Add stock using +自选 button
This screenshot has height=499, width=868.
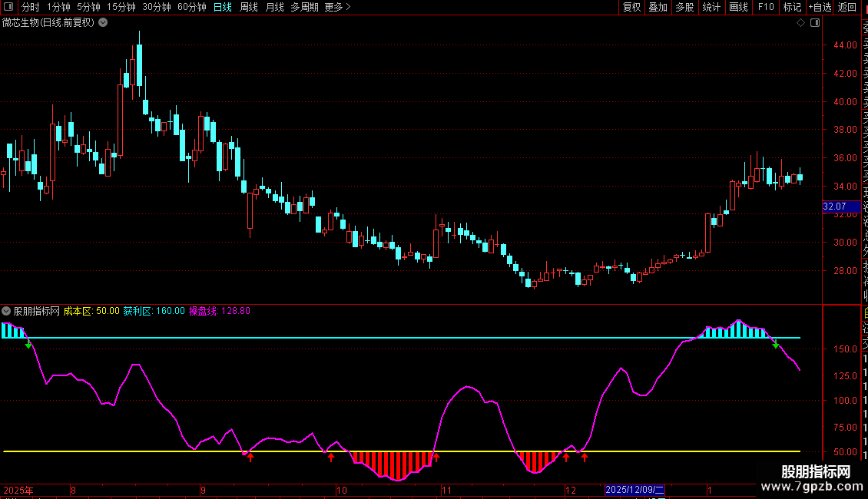820,7
